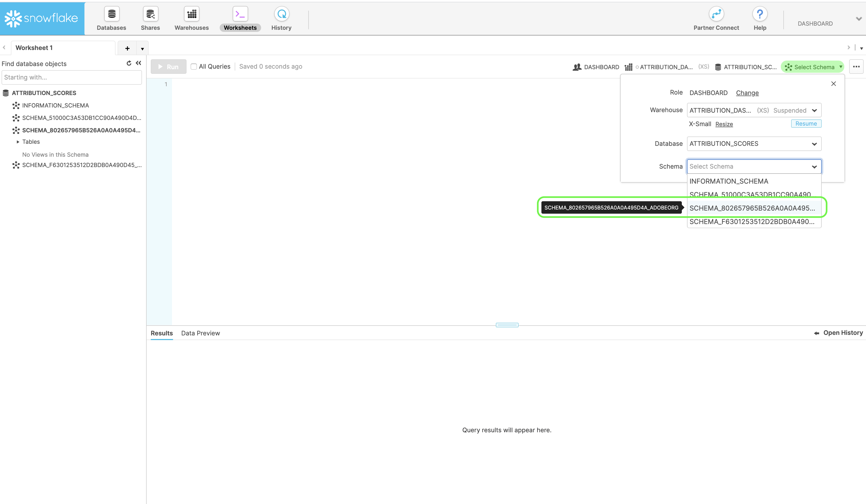The width and height of the screenshot is (866, 504).
Task: Choose INFORMATION_SCHEMA from schema list
Action: [x=728, y=181]
